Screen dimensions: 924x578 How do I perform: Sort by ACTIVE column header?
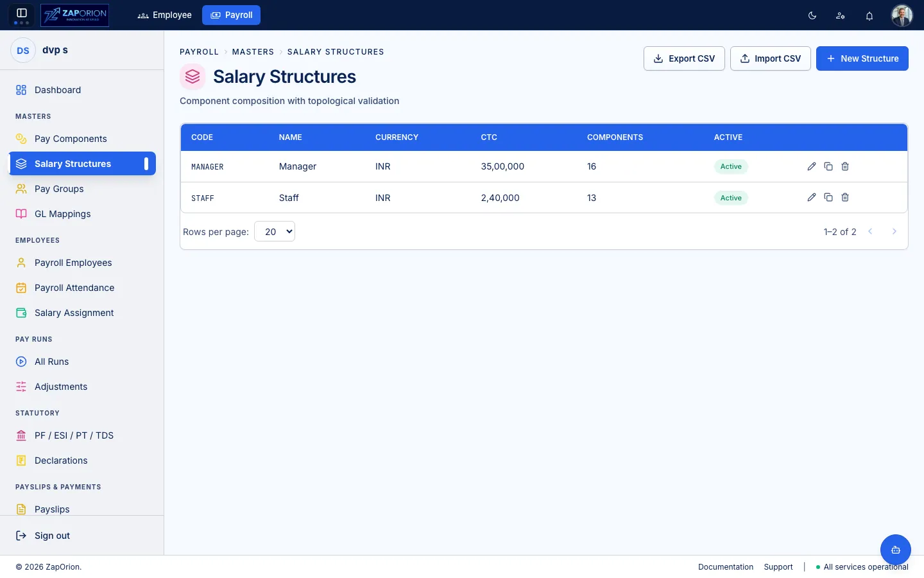pyautogui.click(x=728, y=137)
